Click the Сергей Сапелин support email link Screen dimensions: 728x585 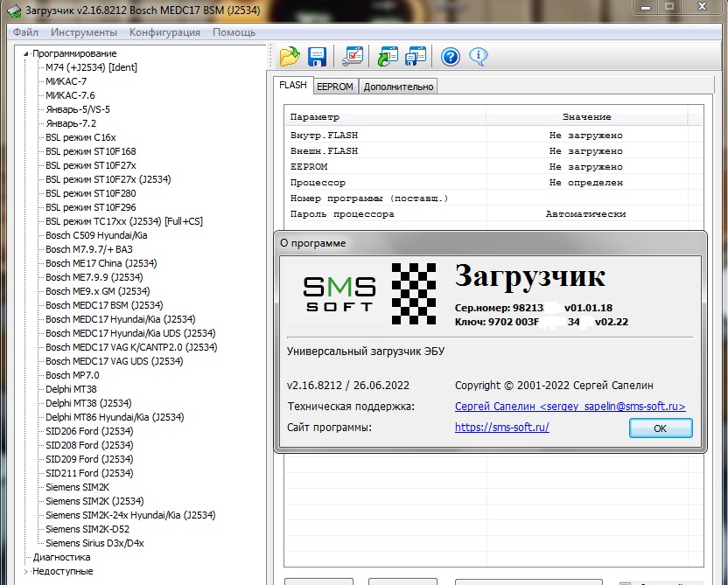pyautogui.click(x=570, y=407)
